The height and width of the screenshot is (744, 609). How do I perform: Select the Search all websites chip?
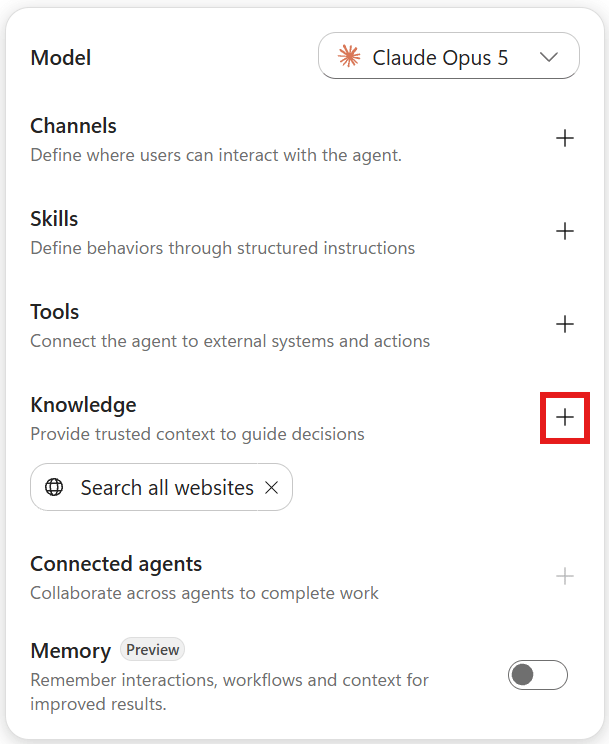161,487
